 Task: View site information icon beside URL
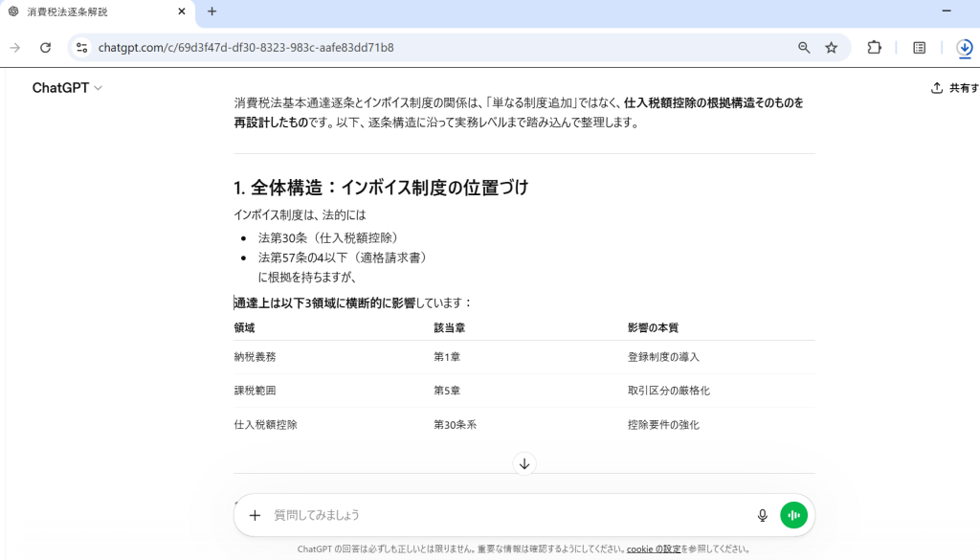tap(82, 48)
